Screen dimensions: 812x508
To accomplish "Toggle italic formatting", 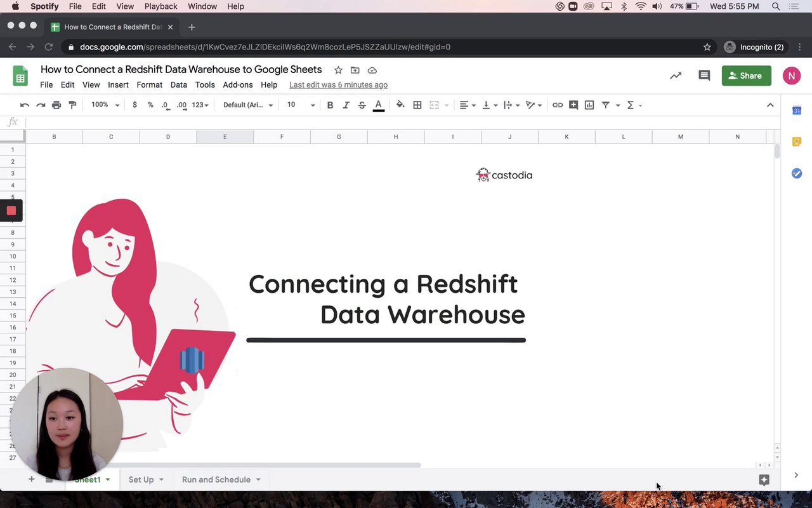I will (346, 105).
